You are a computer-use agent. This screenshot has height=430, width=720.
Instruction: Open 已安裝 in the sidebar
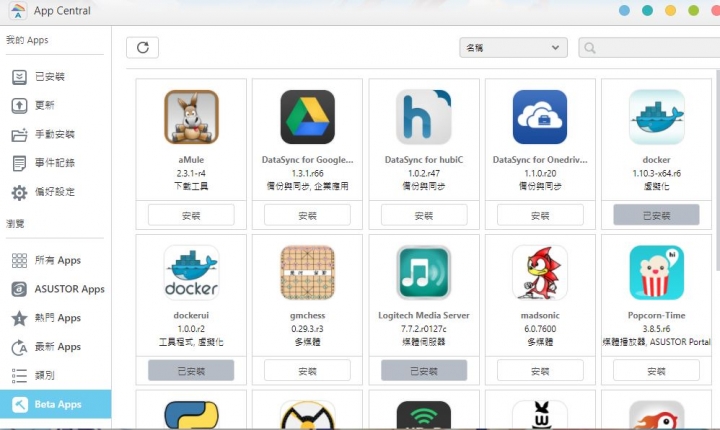click(x=55, y=77)
